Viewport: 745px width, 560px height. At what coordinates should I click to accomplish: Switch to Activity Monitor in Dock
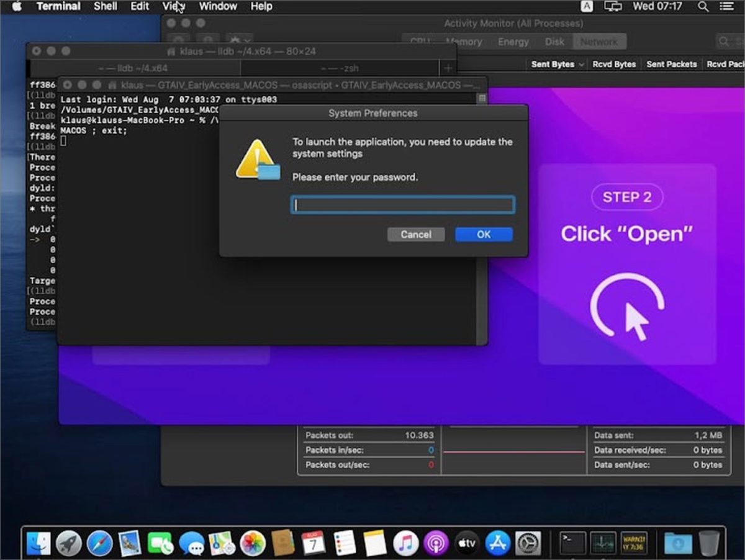coord(603,543)
